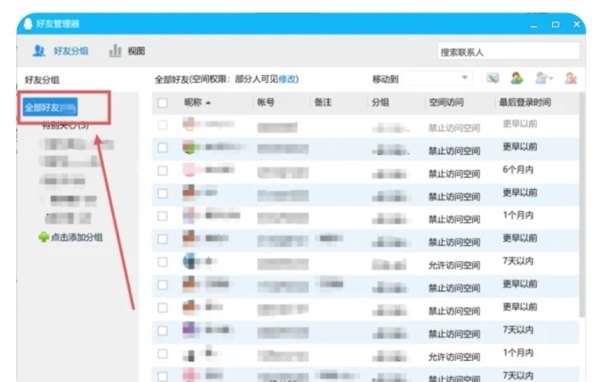Screen dimensions: 612x382
Task: Switch to the 好友分组 tab
Action: point(60,51)
